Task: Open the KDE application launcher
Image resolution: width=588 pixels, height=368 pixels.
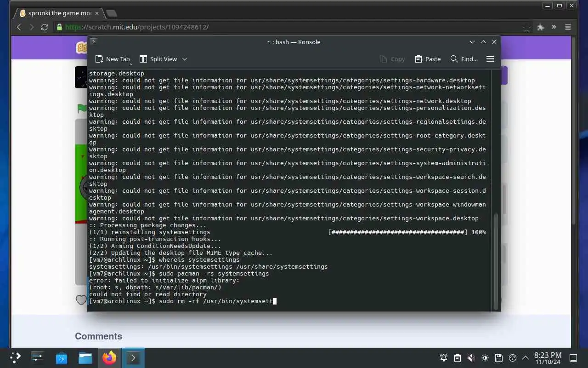Action: pos(16,357)
